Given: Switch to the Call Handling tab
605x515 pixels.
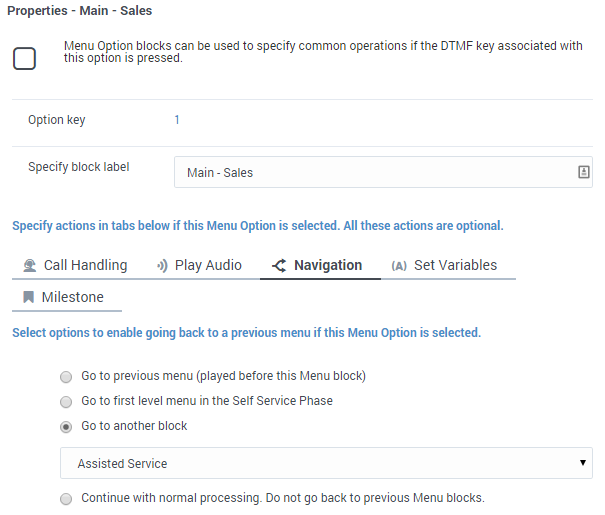Looking at the screenshot, I should (x=75, y=265).
